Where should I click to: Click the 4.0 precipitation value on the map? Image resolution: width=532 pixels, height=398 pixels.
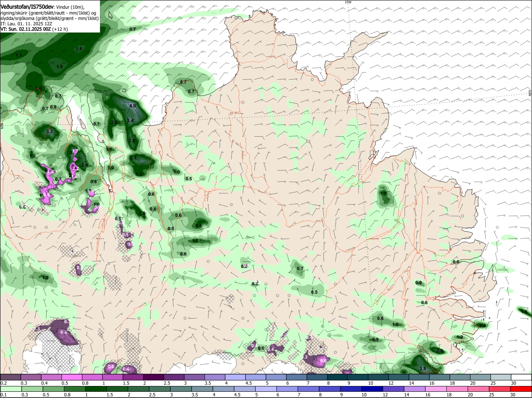pos(133,106)
